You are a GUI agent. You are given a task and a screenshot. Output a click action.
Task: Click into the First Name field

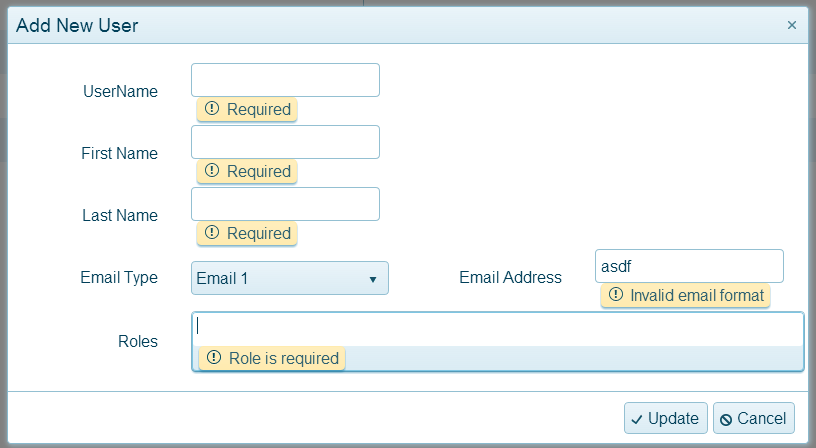coord(285,142)
